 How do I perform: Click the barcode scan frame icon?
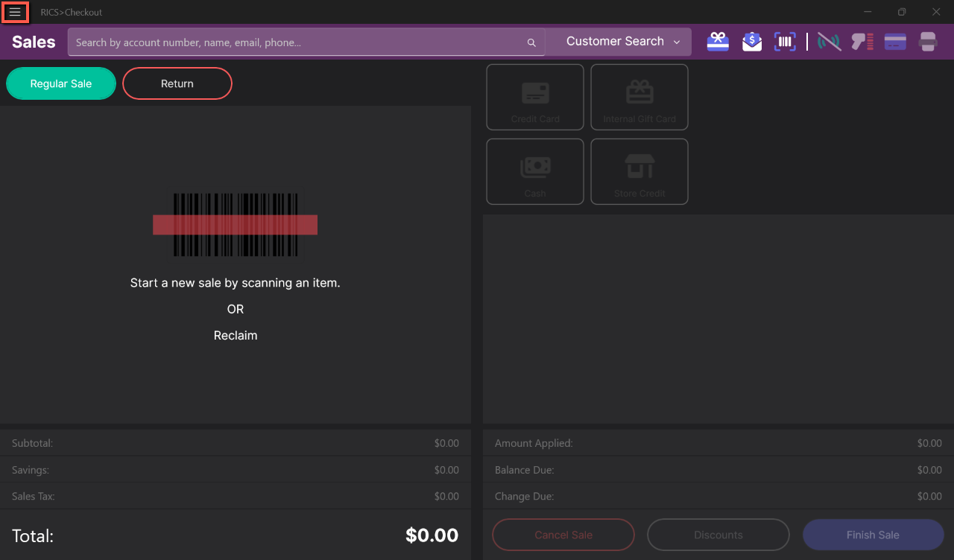point(785,42)
